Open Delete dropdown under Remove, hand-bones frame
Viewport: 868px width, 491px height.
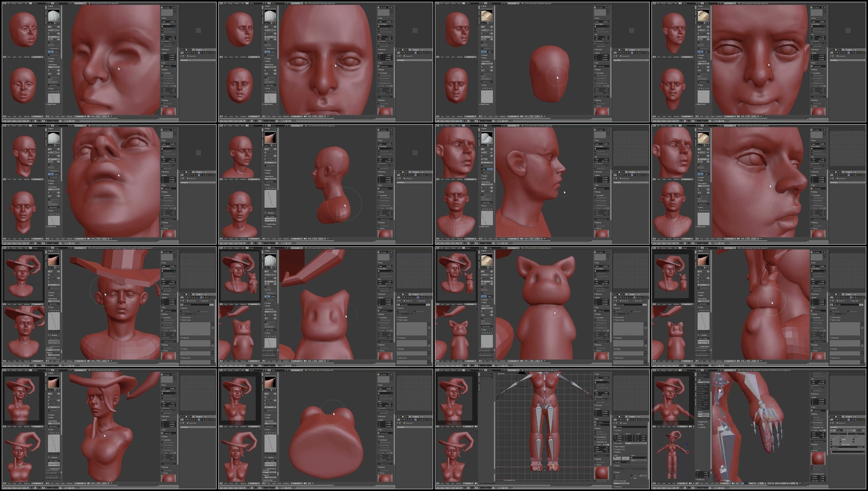[703, 414]
